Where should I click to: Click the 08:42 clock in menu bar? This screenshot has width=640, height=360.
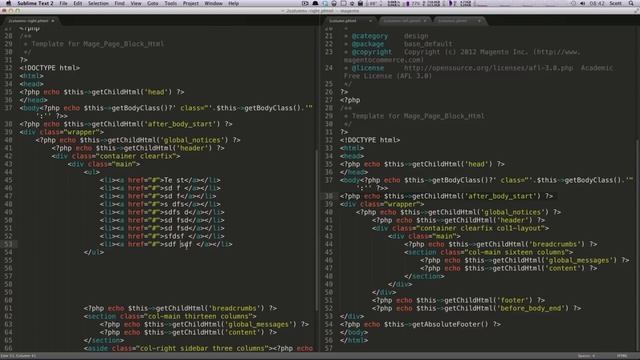tap(597, 3)
